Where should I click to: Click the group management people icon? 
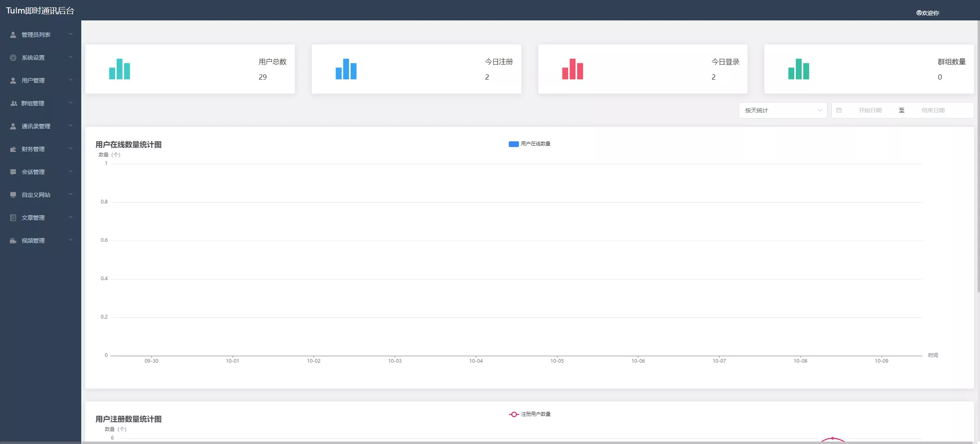13,103
